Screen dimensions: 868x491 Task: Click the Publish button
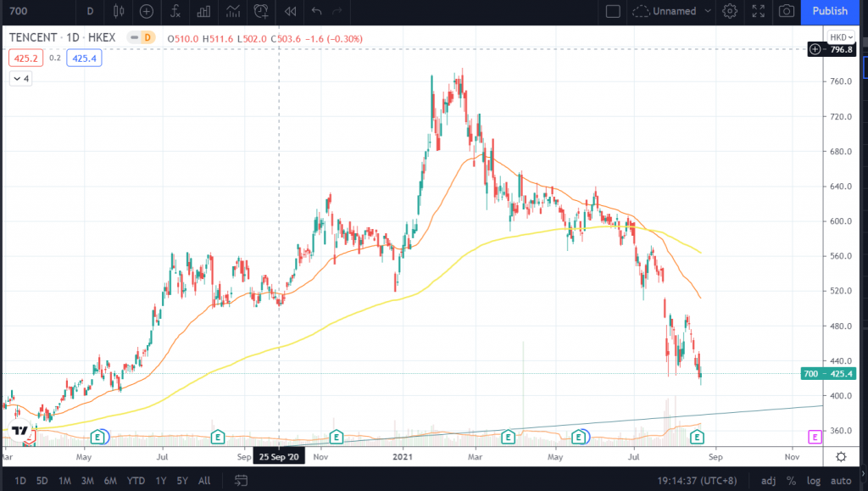coord(829,11)
